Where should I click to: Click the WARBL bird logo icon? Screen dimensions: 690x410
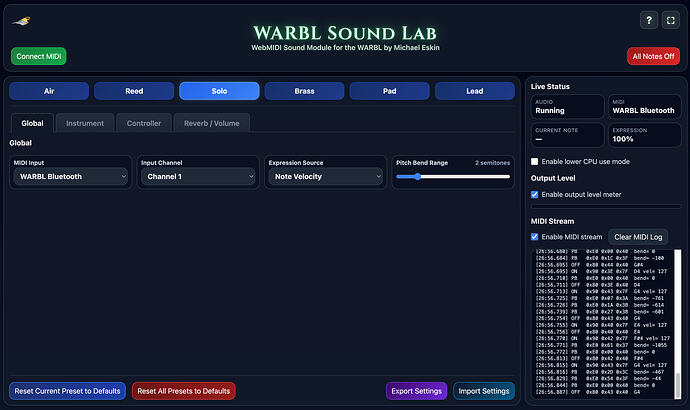(21, 21)
